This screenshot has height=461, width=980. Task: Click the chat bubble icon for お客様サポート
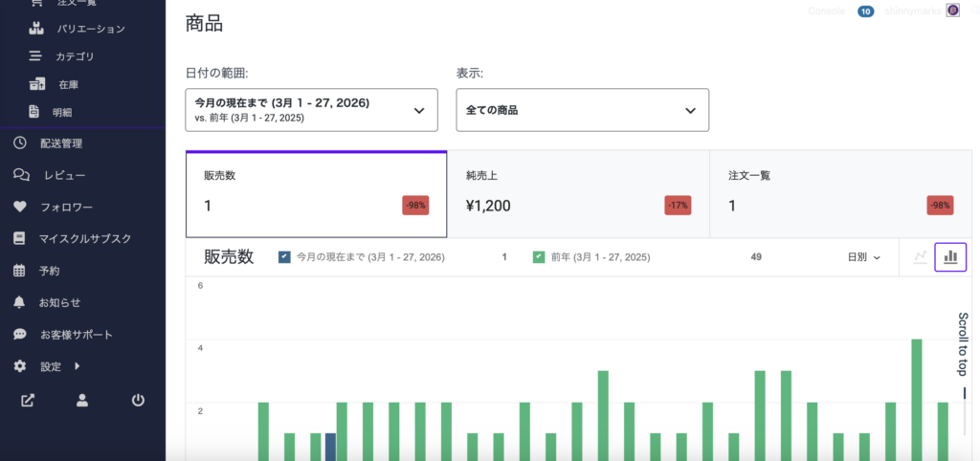coord(20,334)
